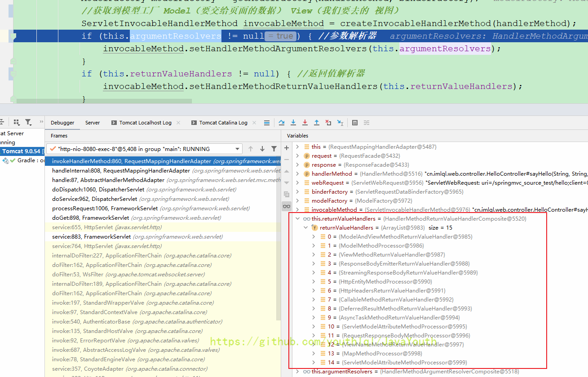Viewport: 588px width, 377px height.
Task: Close the Tomcat Localhost Log tab
Action: pos(178,123)
